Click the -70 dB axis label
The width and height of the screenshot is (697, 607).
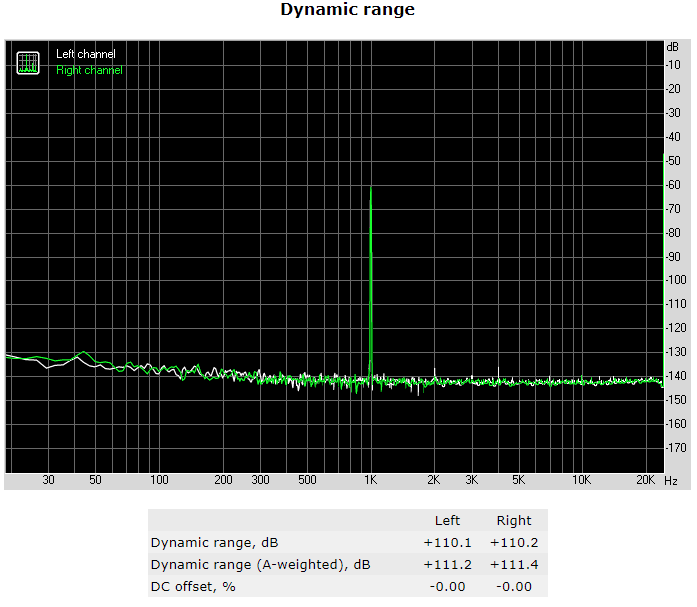(x=673, y=209)
